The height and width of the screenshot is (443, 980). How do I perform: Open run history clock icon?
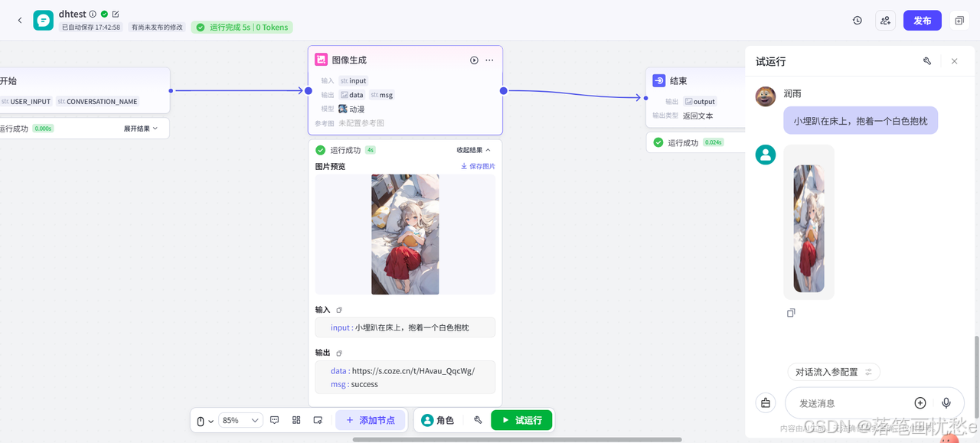857,21
